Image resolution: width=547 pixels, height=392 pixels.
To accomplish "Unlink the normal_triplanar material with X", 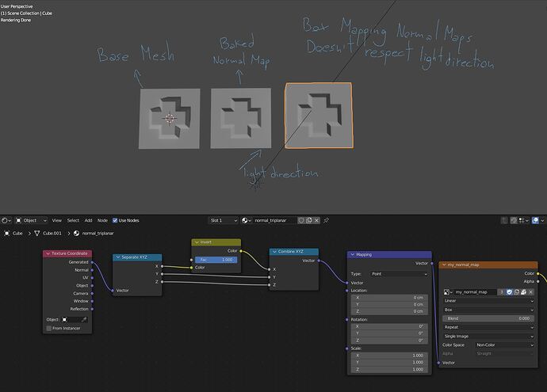I will tap(316, 221).
